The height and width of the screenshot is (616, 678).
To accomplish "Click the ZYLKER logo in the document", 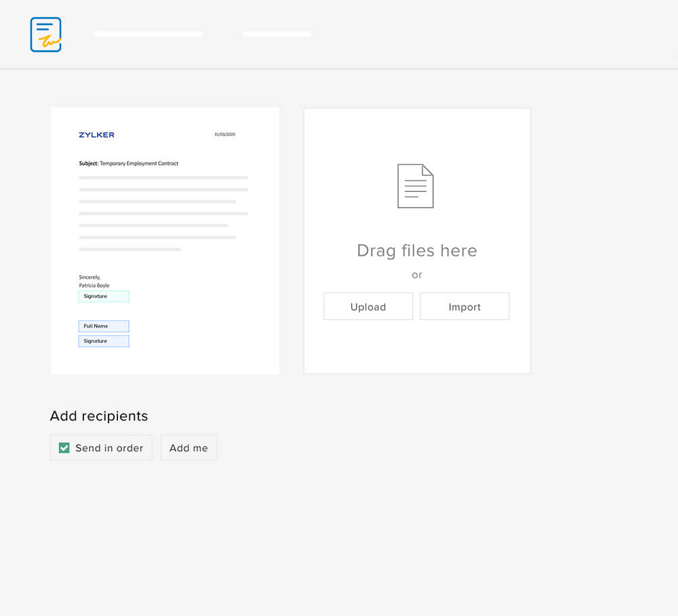I will click(96, 135).
